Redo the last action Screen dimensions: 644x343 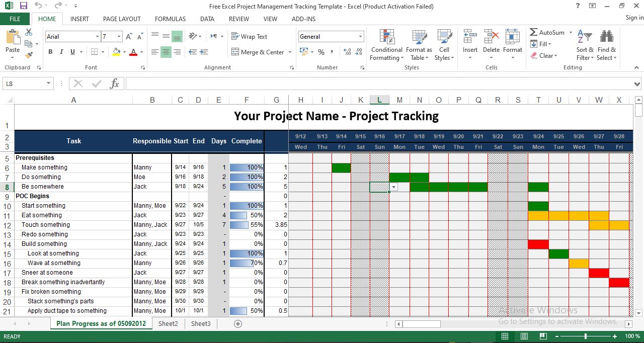58,6
